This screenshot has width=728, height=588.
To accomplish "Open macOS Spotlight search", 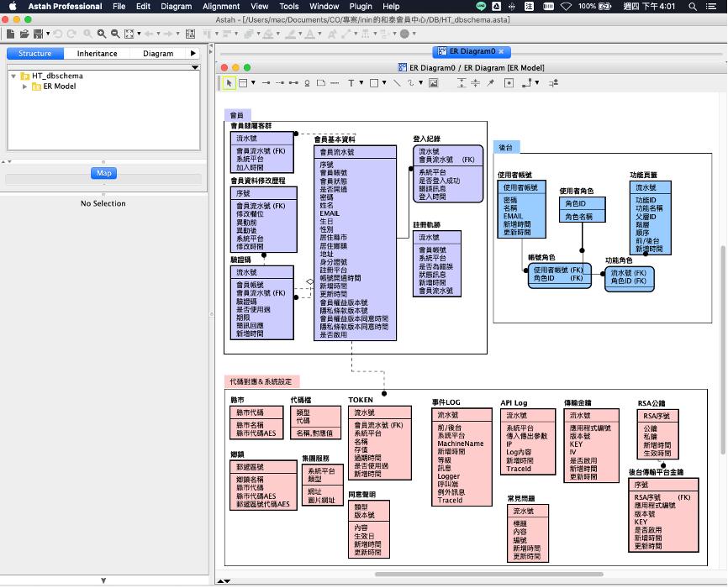I will pyautogui.click(x=692, y=7).
